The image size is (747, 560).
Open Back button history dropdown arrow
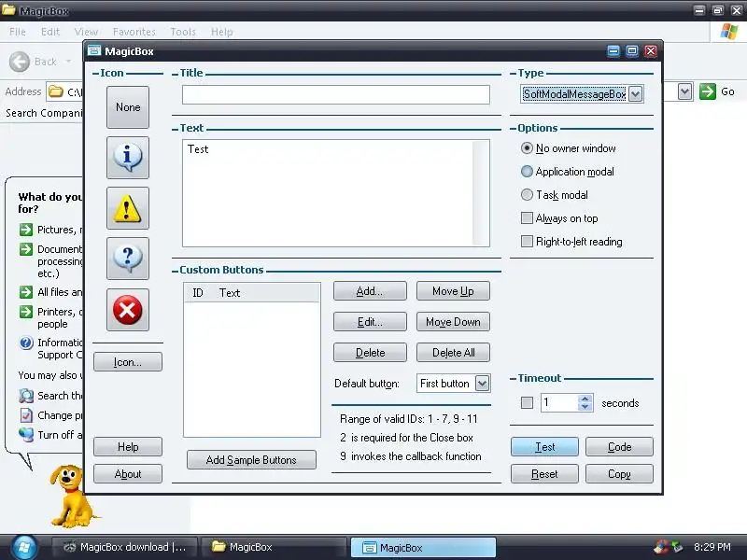click(x=68, y=62)
